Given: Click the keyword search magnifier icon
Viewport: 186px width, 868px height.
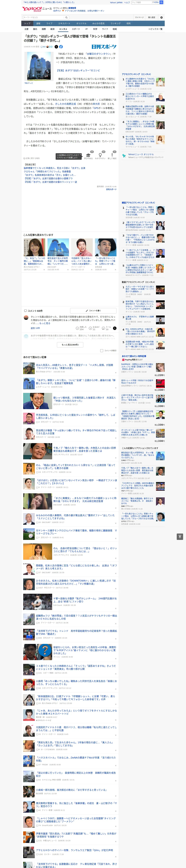Looking at the screenshot, I should pyautogui.click(x=66, y=17).
